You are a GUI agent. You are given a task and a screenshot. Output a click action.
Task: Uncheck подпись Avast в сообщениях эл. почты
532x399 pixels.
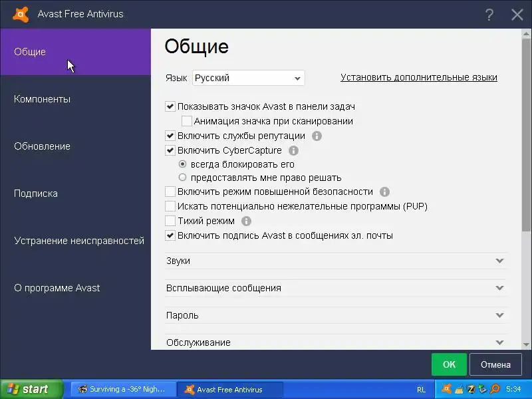tap(170, 235)
